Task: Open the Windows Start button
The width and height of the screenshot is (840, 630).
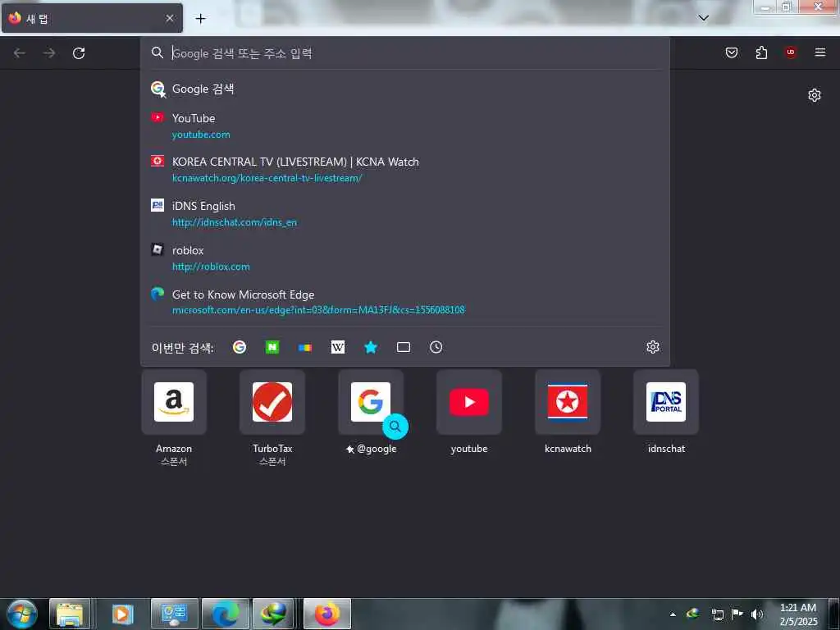Action: 22,614
